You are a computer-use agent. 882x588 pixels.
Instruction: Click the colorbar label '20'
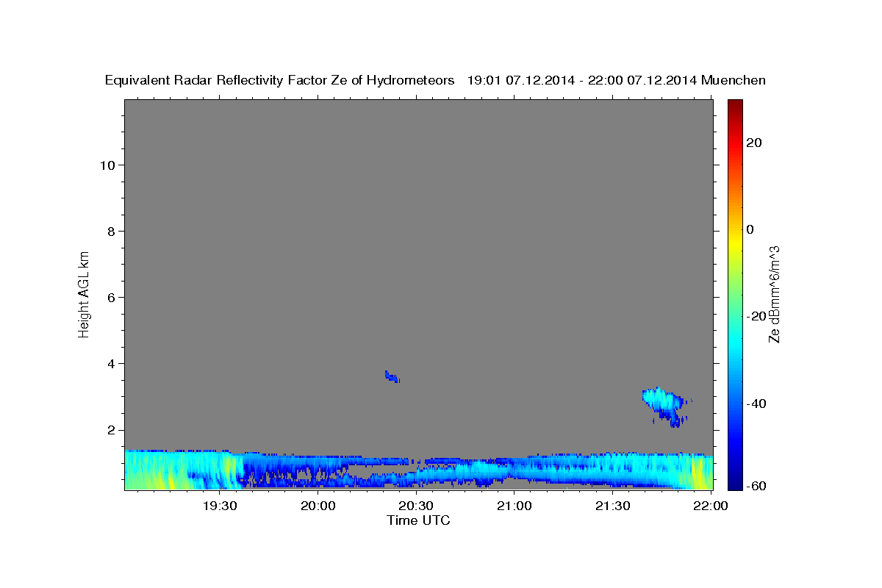[x=754, y=143]
